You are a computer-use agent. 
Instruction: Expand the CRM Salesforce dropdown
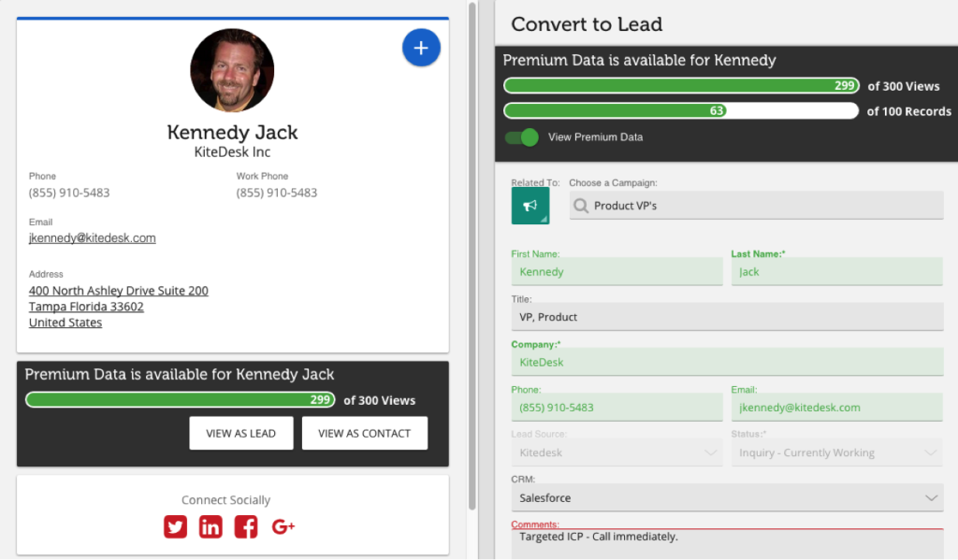[728, 498]
